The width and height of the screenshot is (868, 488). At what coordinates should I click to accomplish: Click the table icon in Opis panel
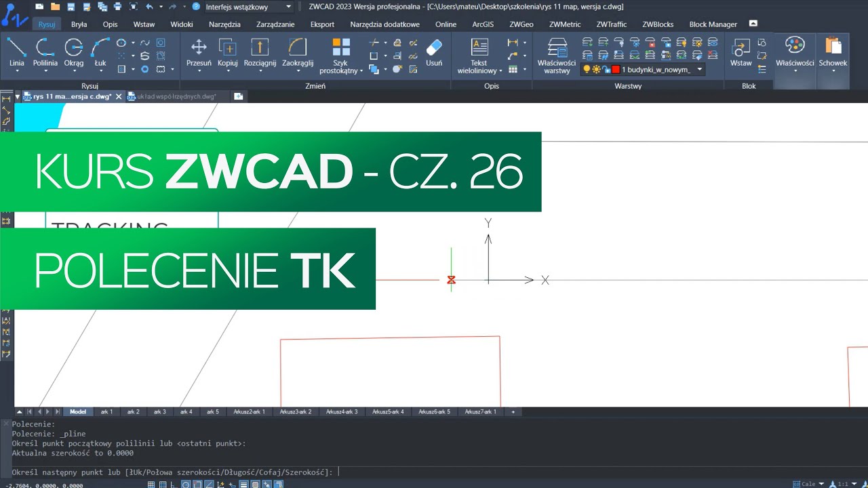point(513,69)
